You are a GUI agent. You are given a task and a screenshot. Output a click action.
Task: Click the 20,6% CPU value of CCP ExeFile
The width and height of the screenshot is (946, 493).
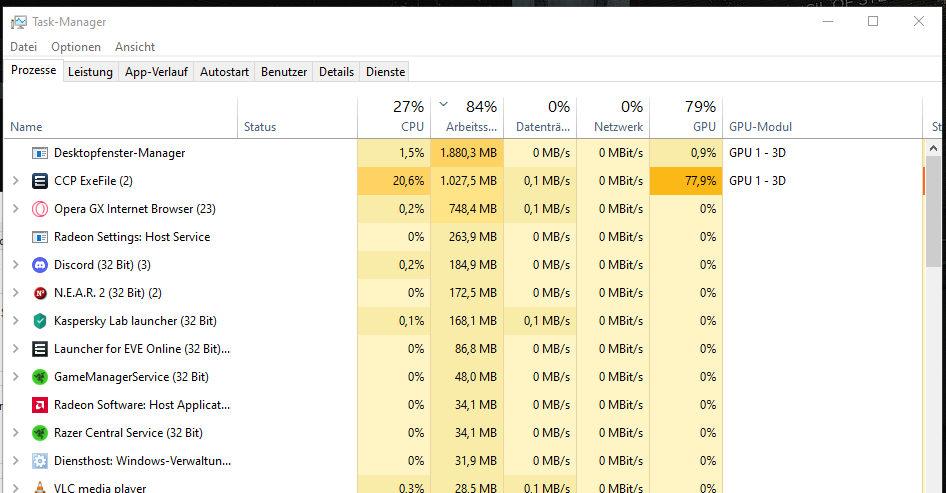[x=408, y=181]
